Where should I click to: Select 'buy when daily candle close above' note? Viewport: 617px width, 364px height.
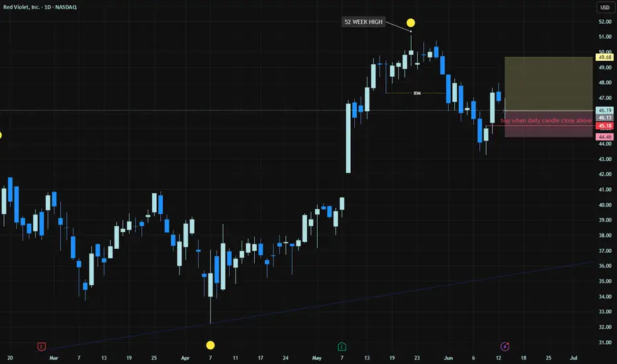(x=546, y=120)
